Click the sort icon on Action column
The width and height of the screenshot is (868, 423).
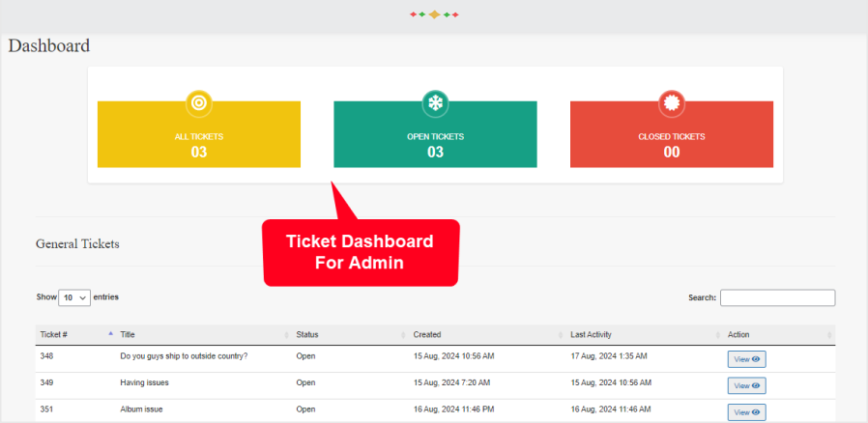click(x=829, y=335)
